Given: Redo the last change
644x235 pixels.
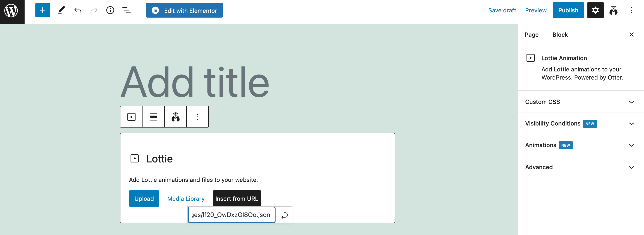Looking at the screenshot, I should click(x=94, y=10).
